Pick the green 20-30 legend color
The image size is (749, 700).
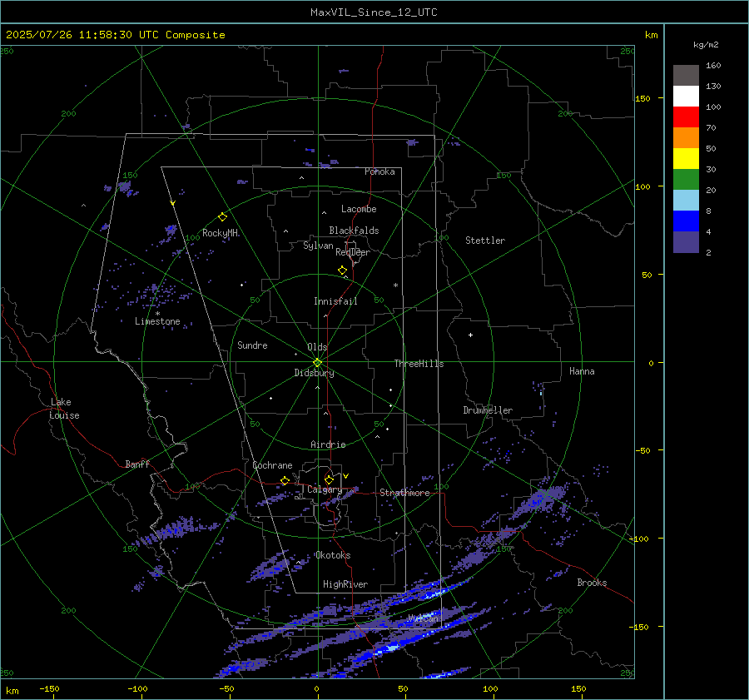[x=686, y=180]
